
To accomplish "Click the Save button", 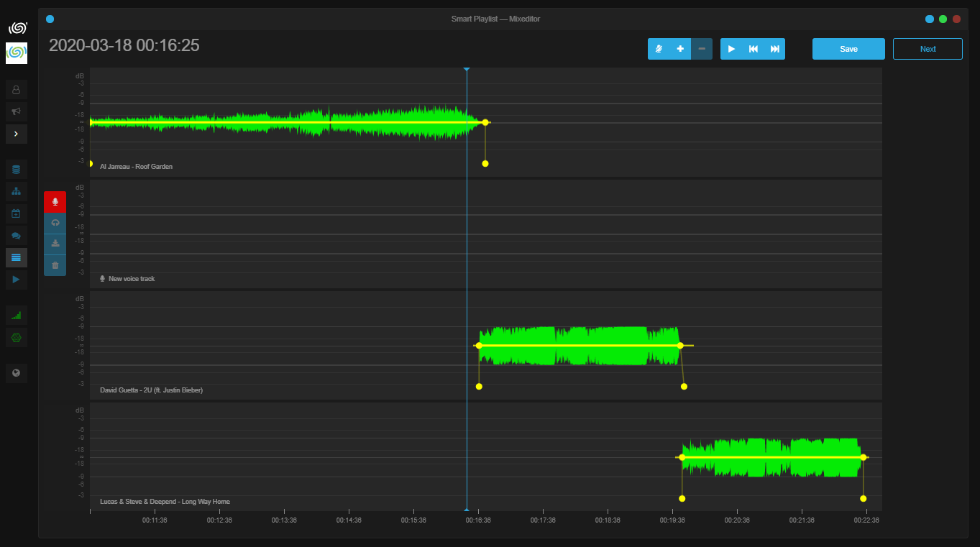I will pos(848,48).
